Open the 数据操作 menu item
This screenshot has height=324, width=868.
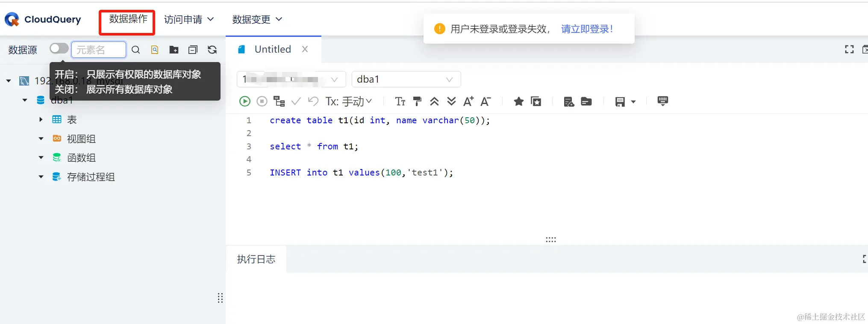pos(128,19)
